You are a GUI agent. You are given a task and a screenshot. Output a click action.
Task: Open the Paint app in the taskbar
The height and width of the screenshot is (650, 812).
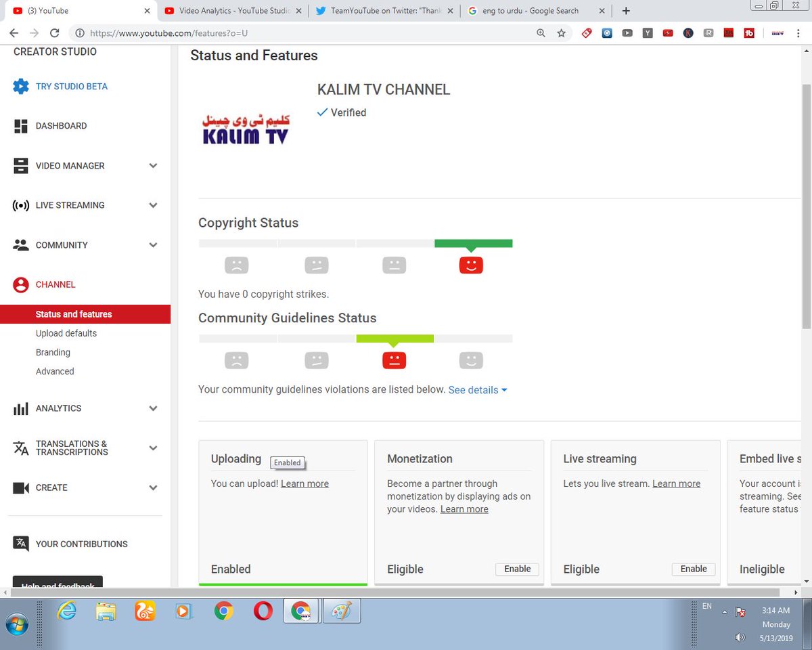pos(342,611)
